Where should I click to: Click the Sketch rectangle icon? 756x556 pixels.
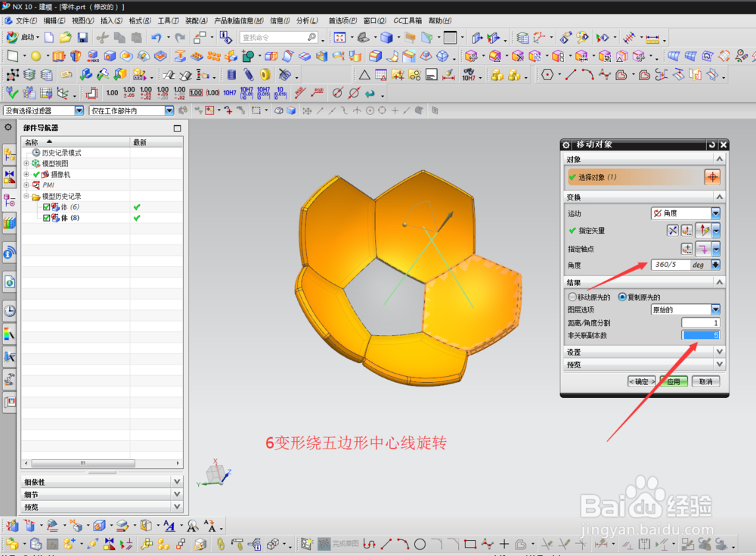tap(13, 56)
